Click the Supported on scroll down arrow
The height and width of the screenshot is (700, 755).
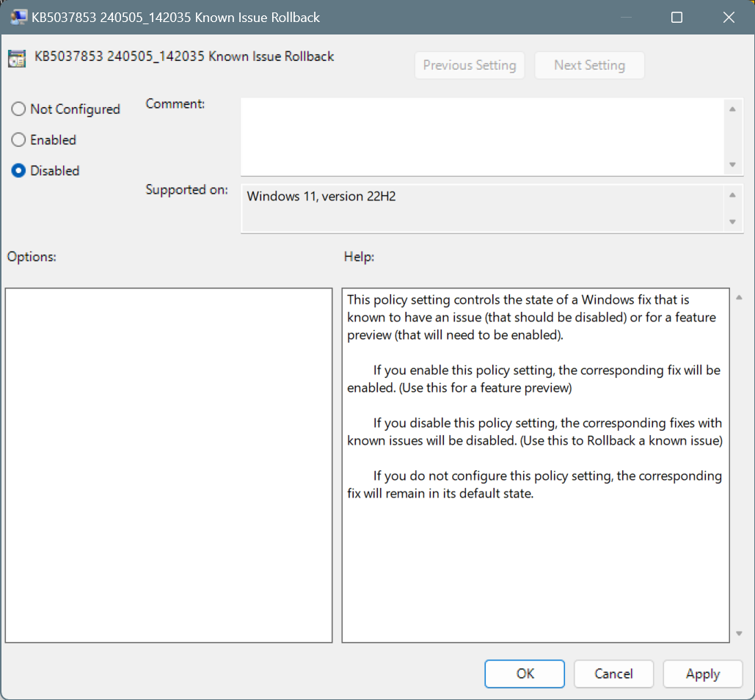(732, 222)
